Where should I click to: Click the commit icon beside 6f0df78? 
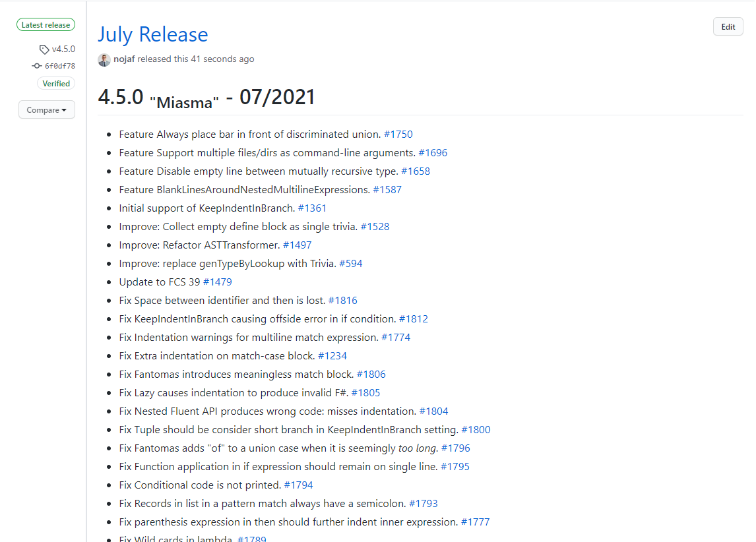point(37,65)
